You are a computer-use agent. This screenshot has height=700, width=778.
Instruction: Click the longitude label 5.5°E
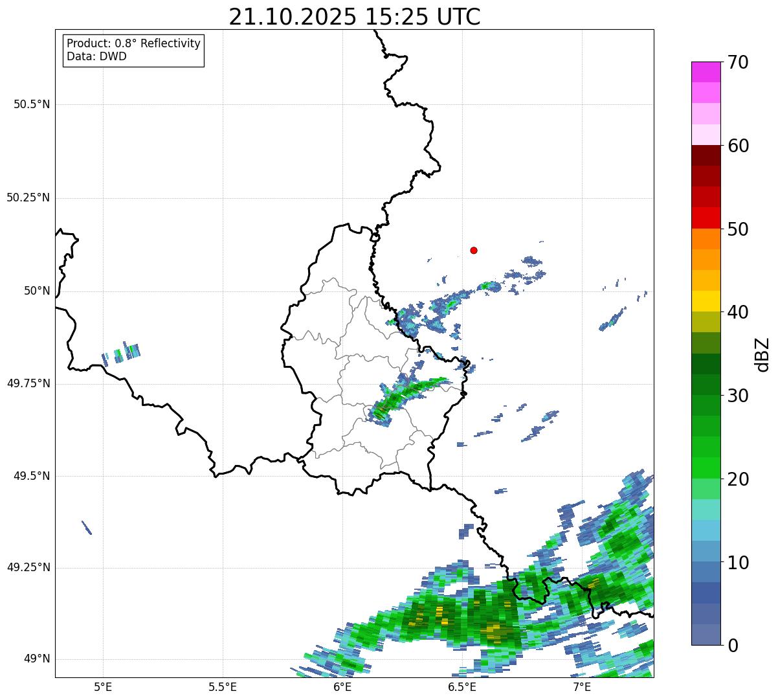click(223, 686)
